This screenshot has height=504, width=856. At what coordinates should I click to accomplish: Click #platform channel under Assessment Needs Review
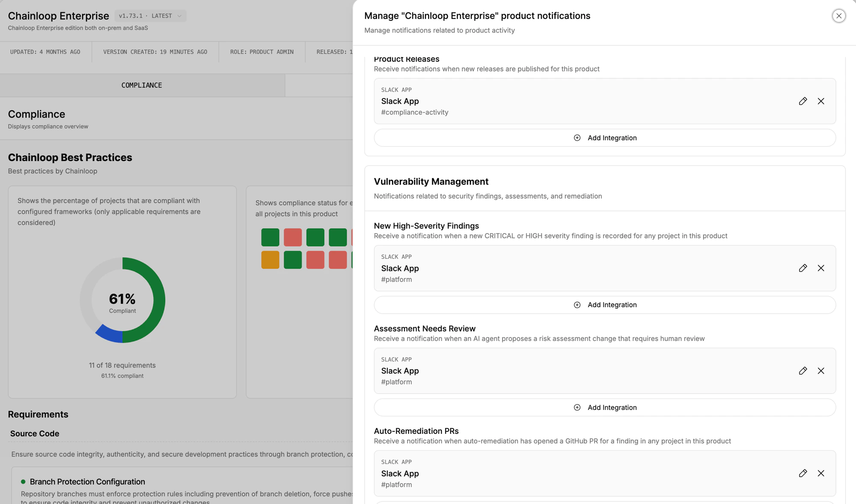(x=396, y=382)
